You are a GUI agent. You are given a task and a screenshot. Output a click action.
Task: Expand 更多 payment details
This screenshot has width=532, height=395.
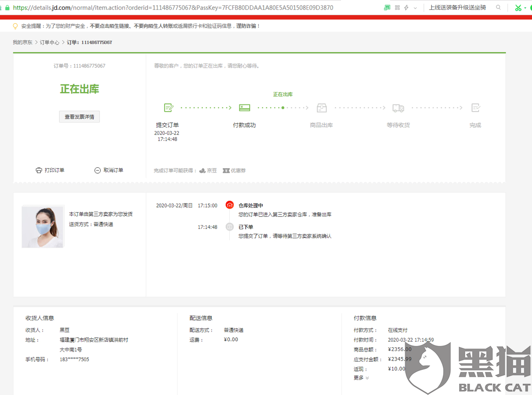(361, 378)
